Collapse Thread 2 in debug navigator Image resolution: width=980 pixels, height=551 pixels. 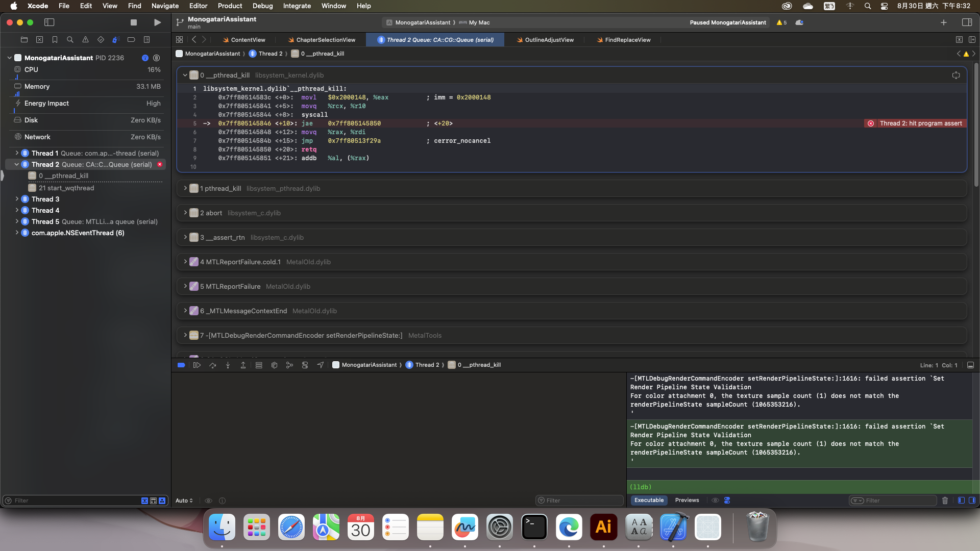click(x=17, y=164)
